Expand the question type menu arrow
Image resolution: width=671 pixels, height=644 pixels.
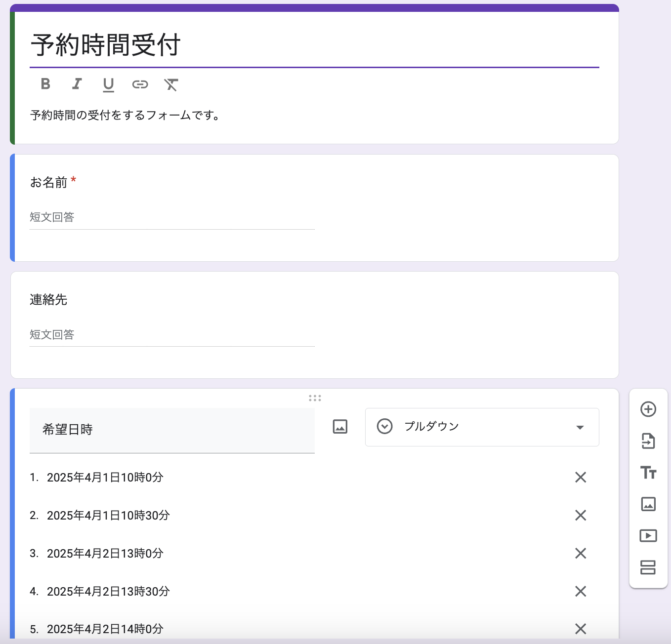click(581, 428)
